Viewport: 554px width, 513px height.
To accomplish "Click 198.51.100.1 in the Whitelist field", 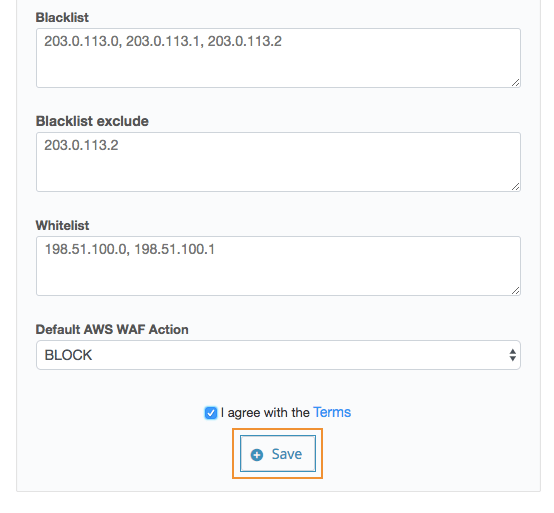I will (174, 249).
